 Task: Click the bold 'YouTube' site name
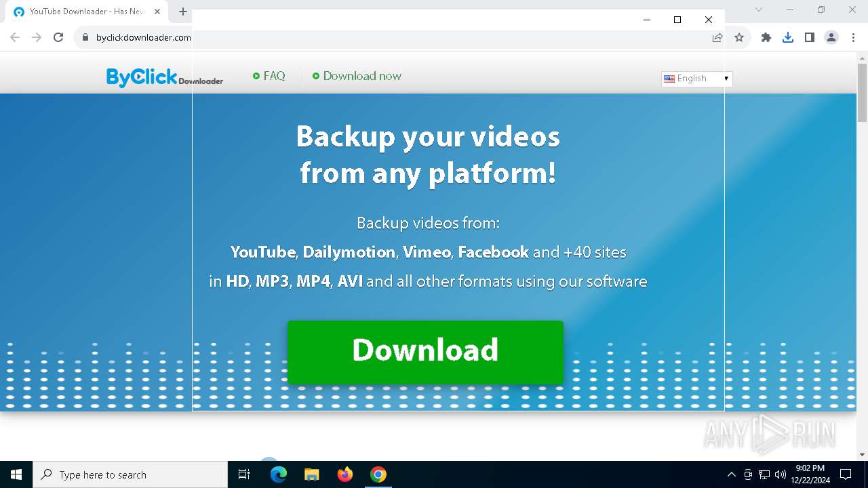tap(263, 252)
